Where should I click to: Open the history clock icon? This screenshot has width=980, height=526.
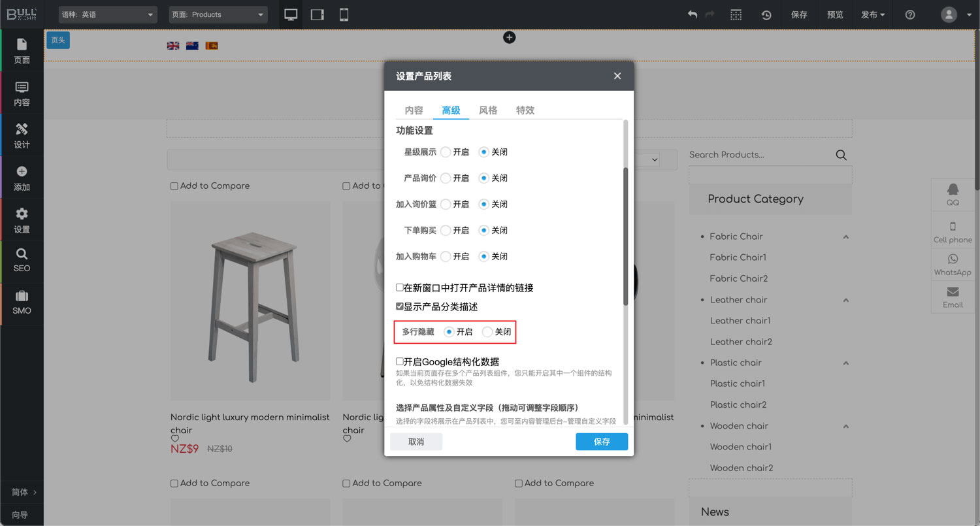pyautogui.click(x=766, y=14)
